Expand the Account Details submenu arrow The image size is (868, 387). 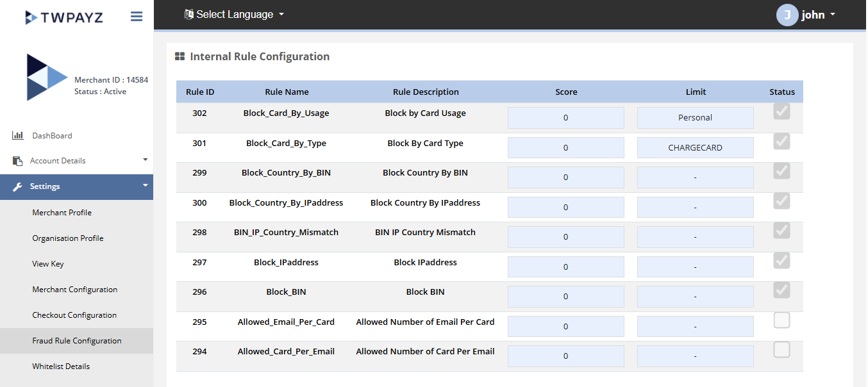(145, 160)
